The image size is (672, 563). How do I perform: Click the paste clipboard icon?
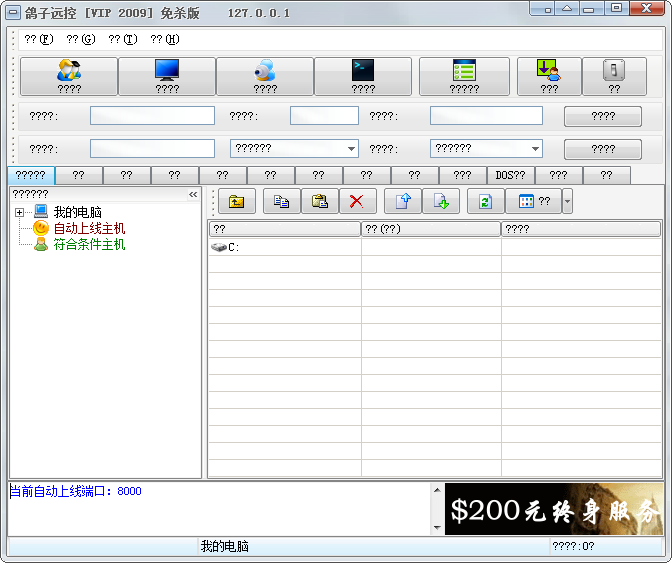click(x=320, y=201)
